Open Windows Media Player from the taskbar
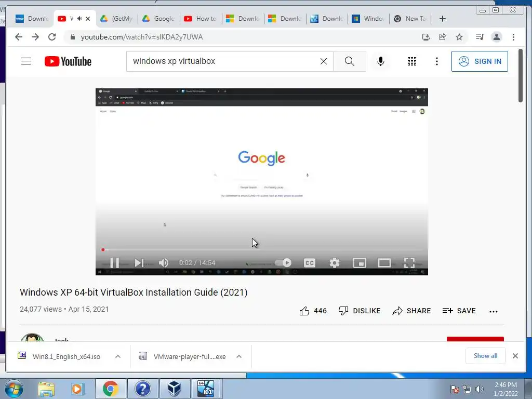The width and height of the screenshot is (532, 399). (x=77, y=389)
